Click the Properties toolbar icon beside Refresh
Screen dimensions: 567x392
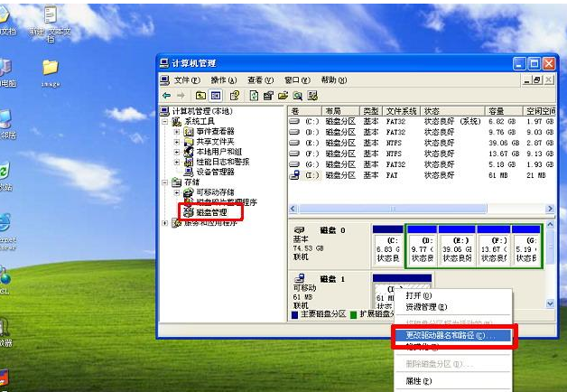tap(268, 96)
